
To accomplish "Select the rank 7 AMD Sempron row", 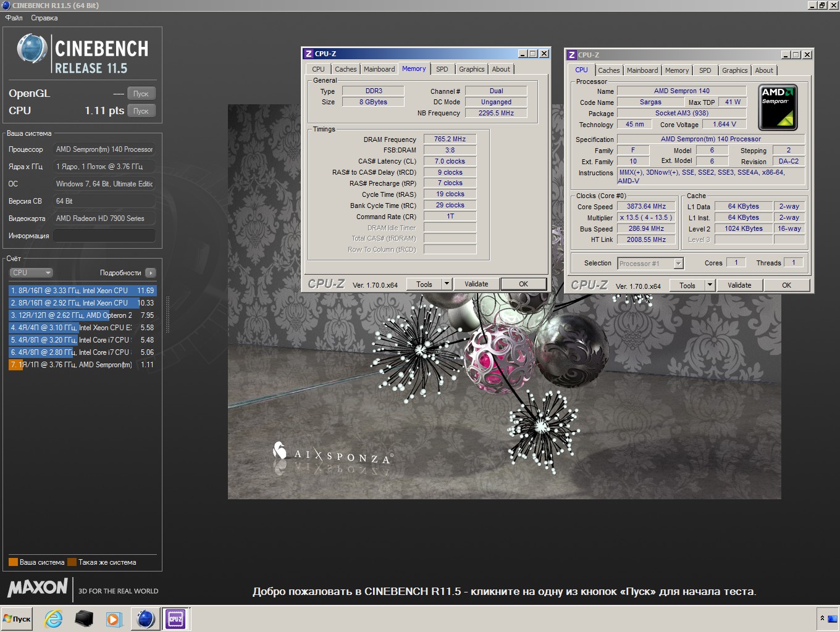I will coord(83,365).
